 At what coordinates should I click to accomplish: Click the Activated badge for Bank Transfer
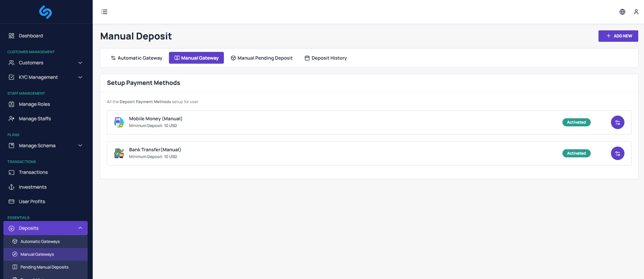pyautogui.click(x=576, y=153)
